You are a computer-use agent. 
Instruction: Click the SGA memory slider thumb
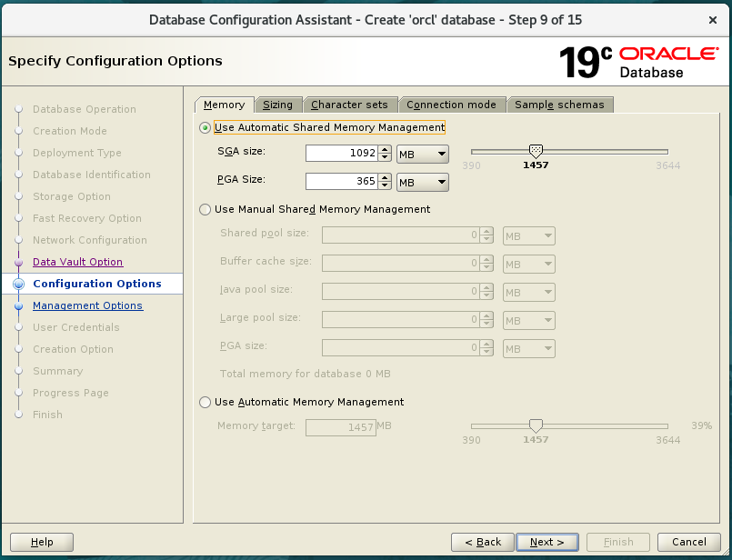[536, 151]
